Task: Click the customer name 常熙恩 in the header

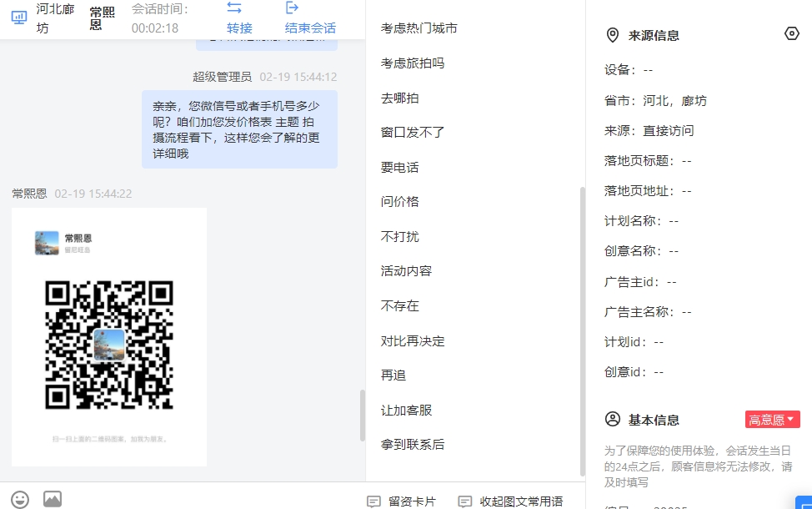Action: (102, 18)
